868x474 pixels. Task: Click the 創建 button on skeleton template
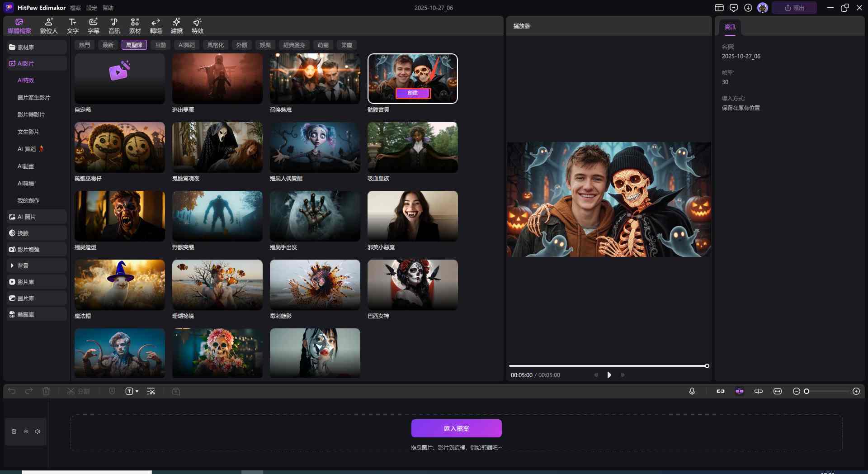(413, 93)
